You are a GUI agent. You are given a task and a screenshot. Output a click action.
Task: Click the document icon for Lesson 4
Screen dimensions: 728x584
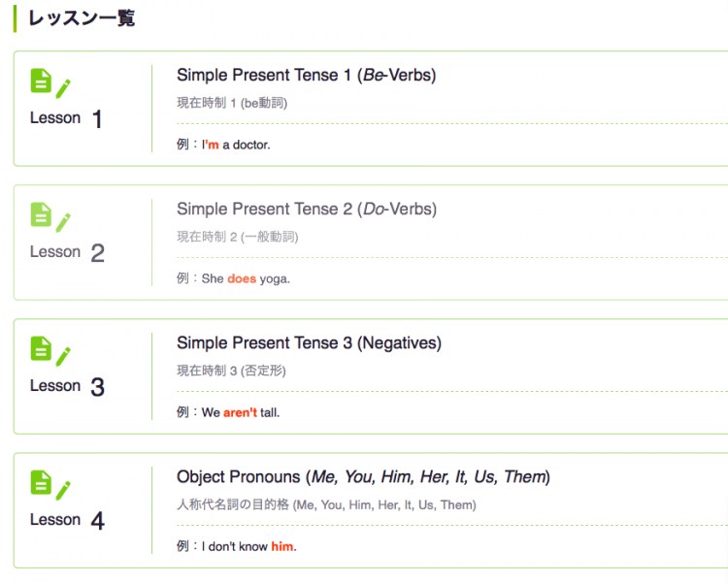pyautogui.click(x=41, y=482)
